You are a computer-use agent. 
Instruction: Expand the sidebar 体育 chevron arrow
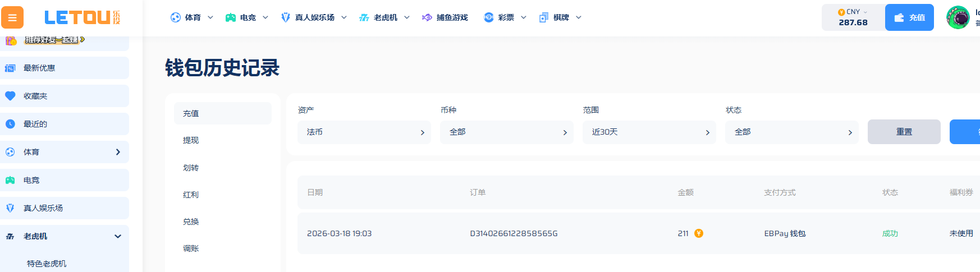118,152
